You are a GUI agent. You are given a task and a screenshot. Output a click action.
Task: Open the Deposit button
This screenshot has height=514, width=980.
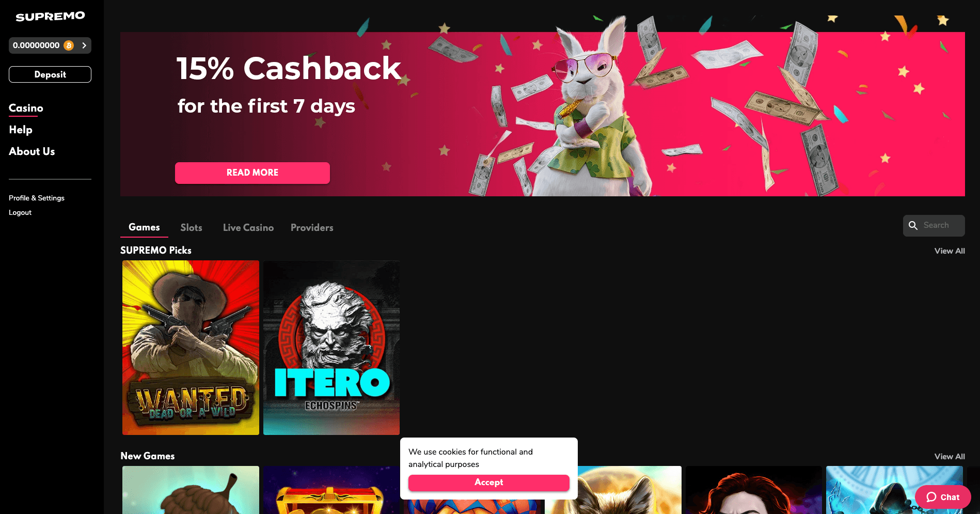coord(50,74)
